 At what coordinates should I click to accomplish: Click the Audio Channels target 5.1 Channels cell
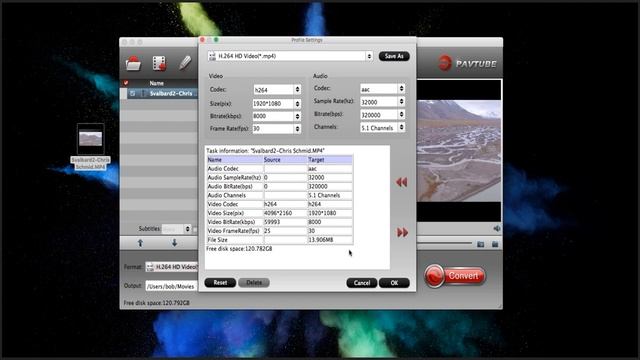(x=330, y=195)
